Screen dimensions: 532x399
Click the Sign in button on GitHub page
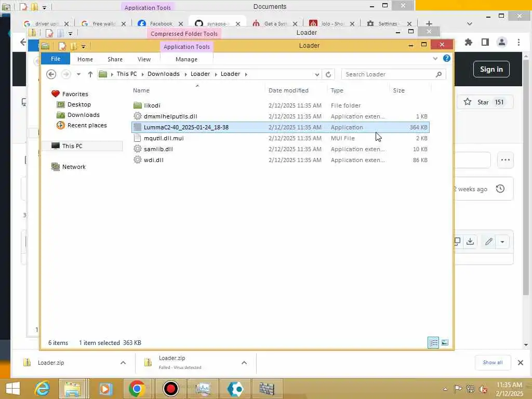coord(491,69)
